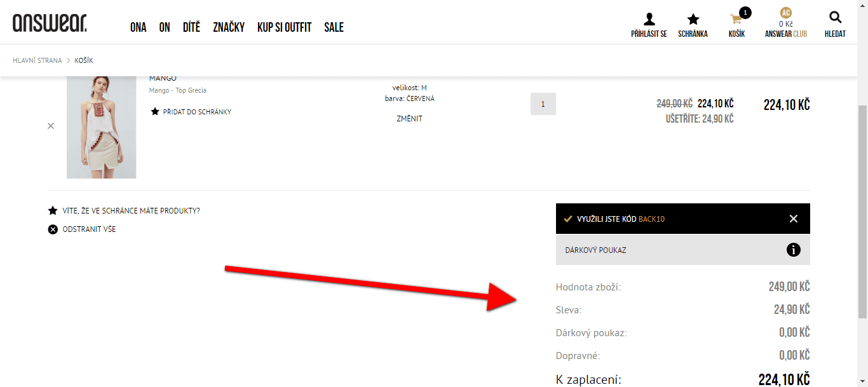
Task: Open the SALE menu item
Action: [334, 27]
